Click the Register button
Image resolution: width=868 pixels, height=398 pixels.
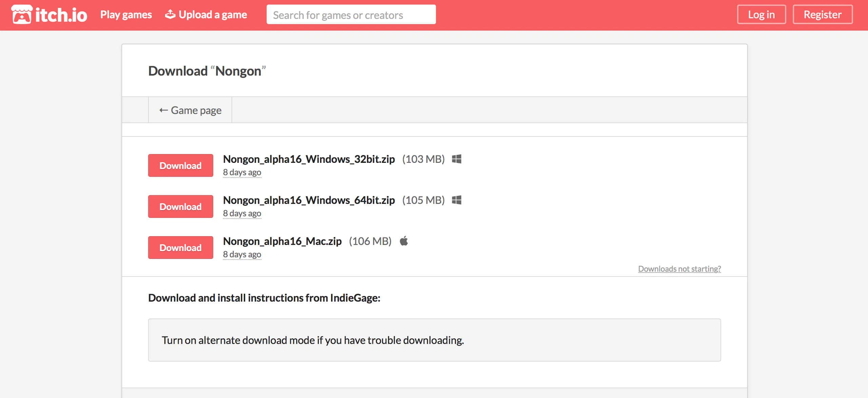pos(823,15)
